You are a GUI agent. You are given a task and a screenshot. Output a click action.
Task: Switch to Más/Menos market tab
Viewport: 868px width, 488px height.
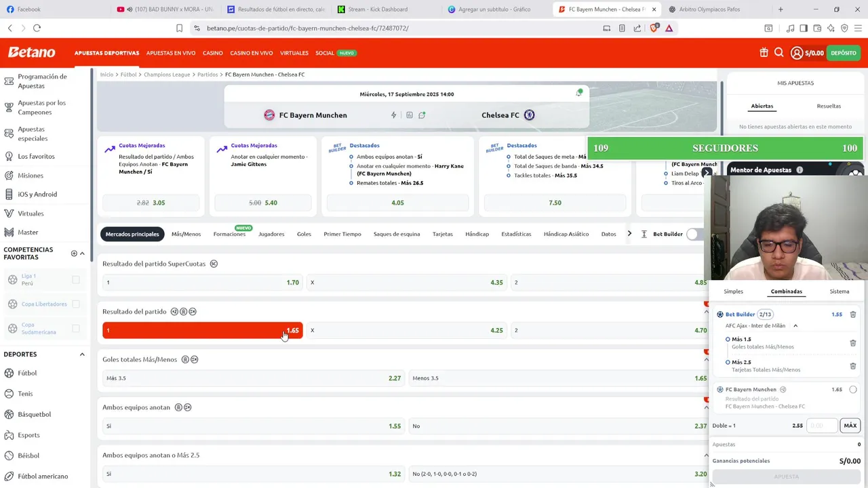pyautogui.click(x=186, y=234)
